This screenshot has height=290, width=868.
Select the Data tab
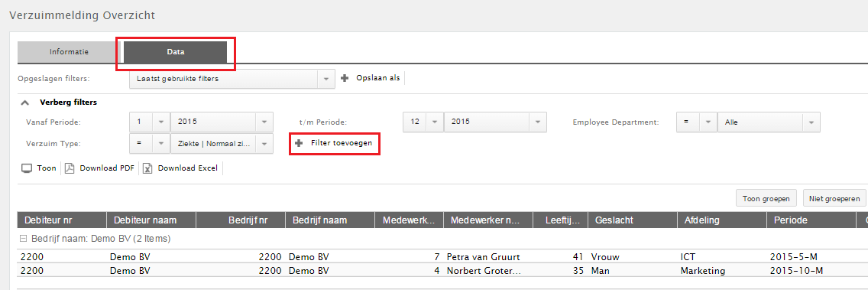point(176,52)
